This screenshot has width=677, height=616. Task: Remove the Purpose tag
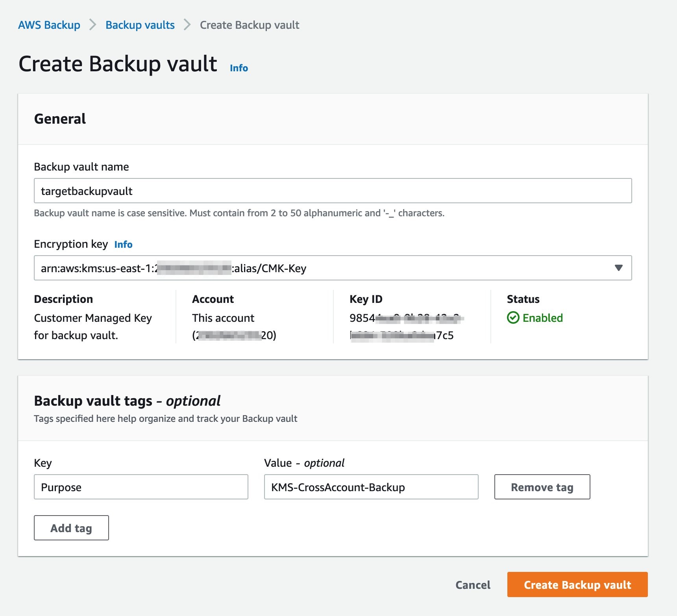[x=542, y=487]
